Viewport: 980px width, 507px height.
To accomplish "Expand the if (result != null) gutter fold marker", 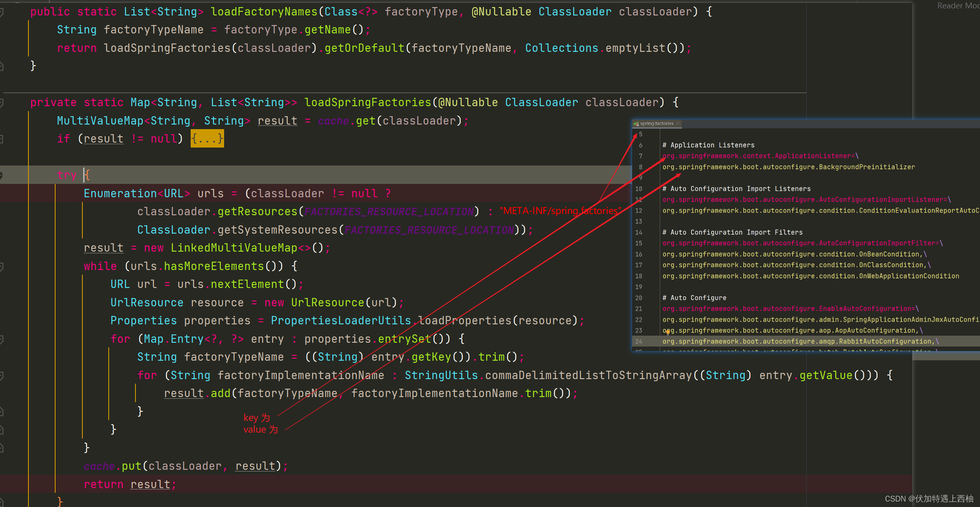I will coord(2,139).
